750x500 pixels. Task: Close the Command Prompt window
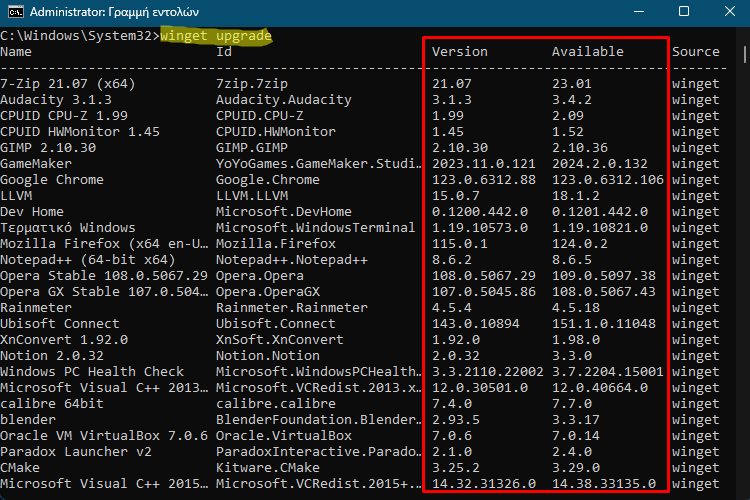[729, 11]
